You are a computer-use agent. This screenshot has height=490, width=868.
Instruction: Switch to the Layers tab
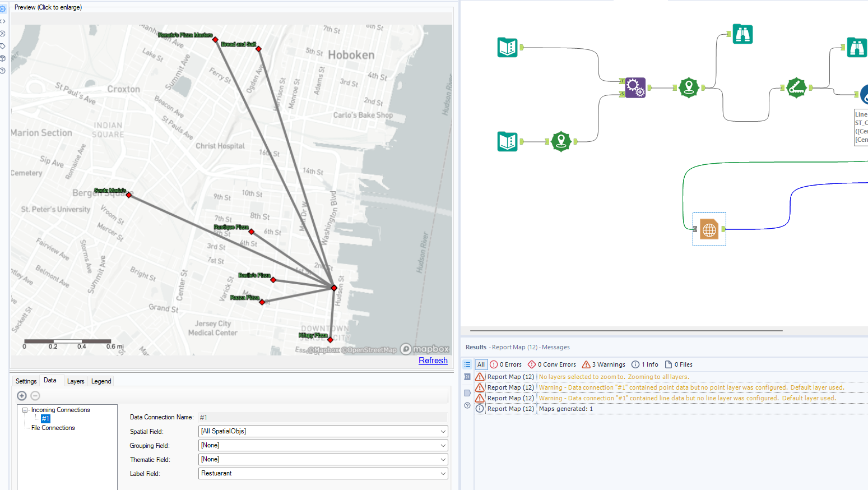pos(76,381)
